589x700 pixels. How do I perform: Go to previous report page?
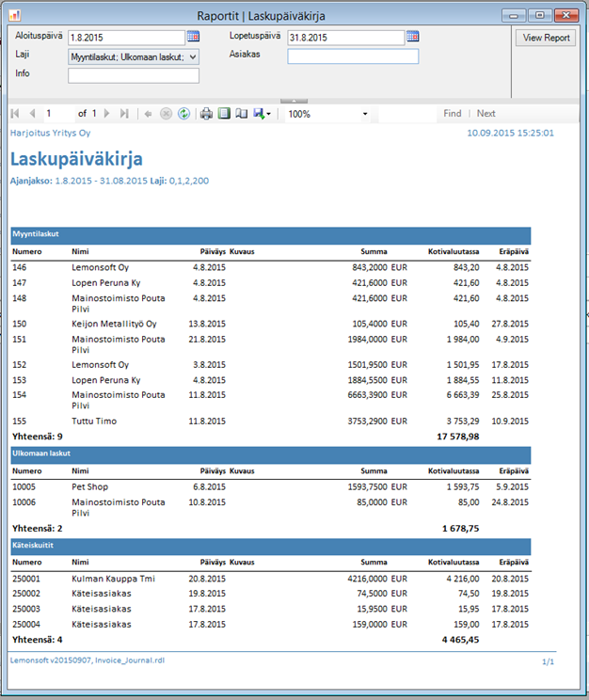click(32, 114)
